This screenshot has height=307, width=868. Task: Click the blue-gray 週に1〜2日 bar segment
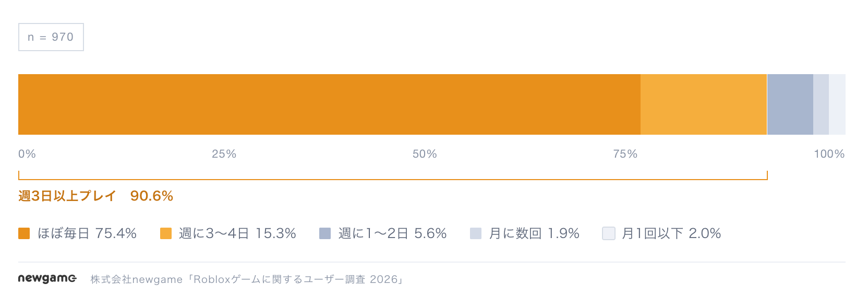tap(790, 104)
